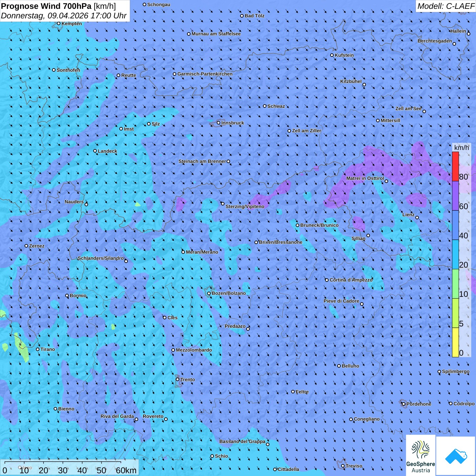Click the Reutte city label
476x476 pixels.
129,75
